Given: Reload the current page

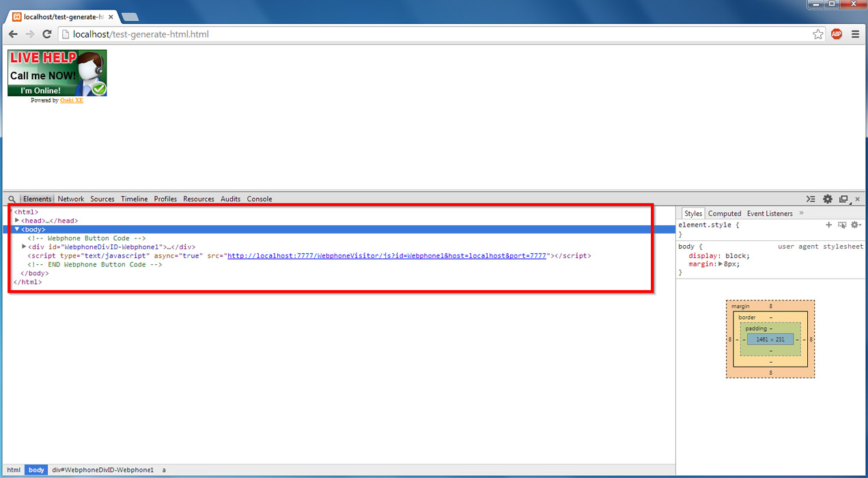Looking at the screenshot, I should click(47, 34).
